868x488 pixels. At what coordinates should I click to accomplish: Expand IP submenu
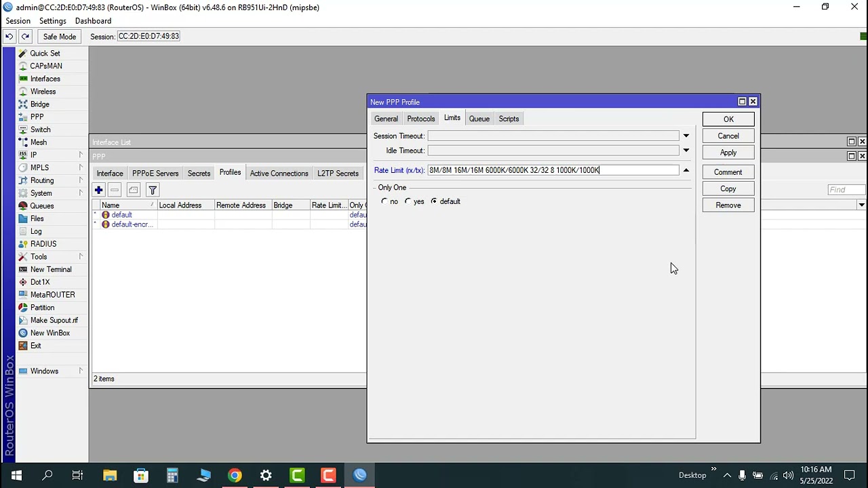(x=81, y=155)
